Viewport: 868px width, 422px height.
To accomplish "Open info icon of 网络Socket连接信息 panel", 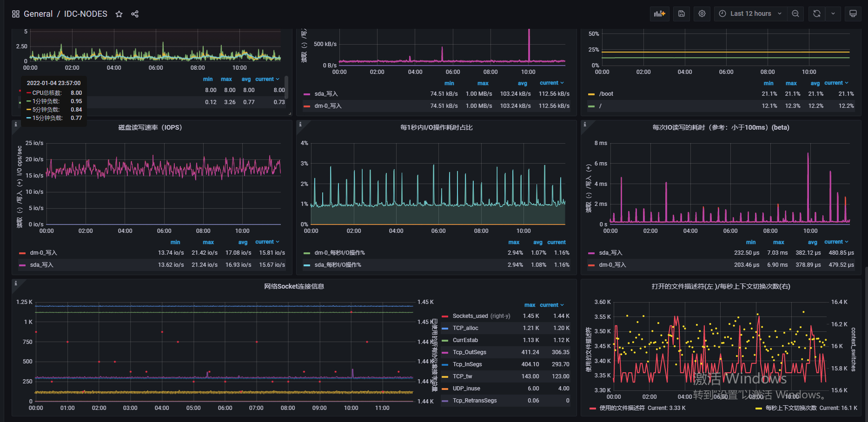I will point(16,283).
